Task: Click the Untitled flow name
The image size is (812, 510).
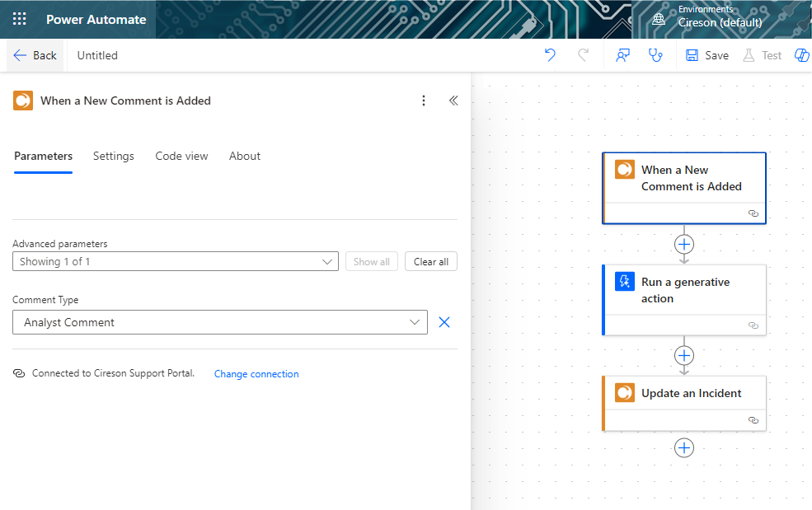Action: (97, 55)
